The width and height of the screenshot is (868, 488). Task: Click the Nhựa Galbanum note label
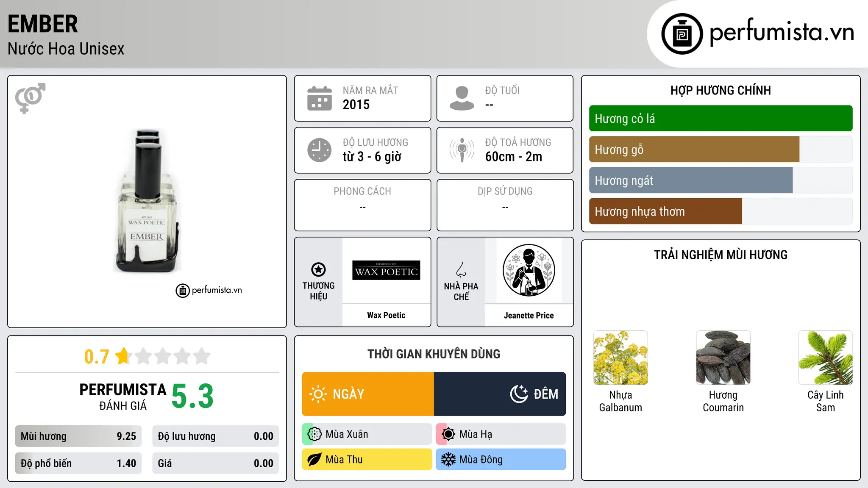pyautogui.click(x=620, y=401)
